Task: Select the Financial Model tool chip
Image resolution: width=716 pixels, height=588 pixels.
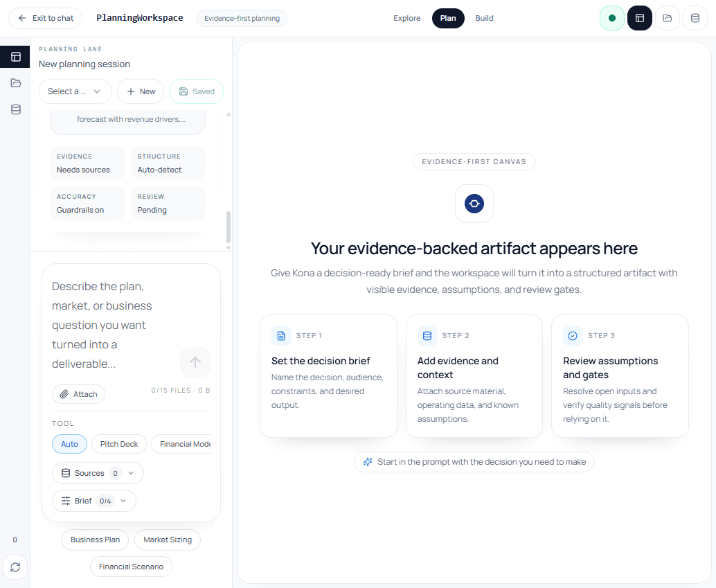Action: pos(181,444)
